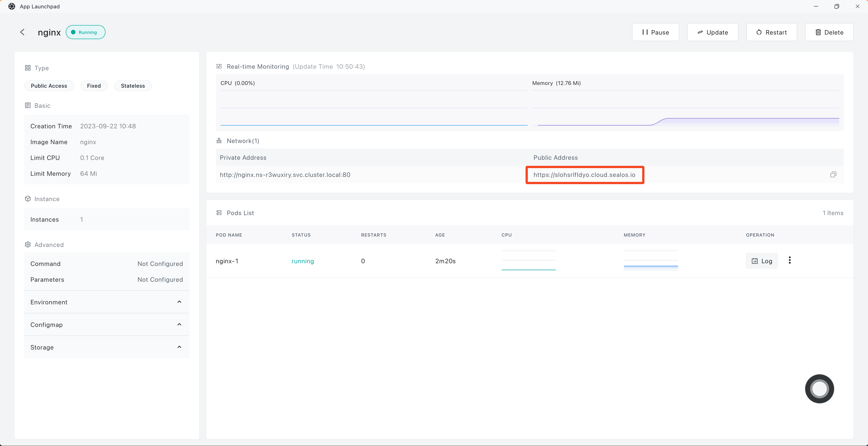Restart the nginx app
This screenshot has width=868, height=446.
pos(771,32)
